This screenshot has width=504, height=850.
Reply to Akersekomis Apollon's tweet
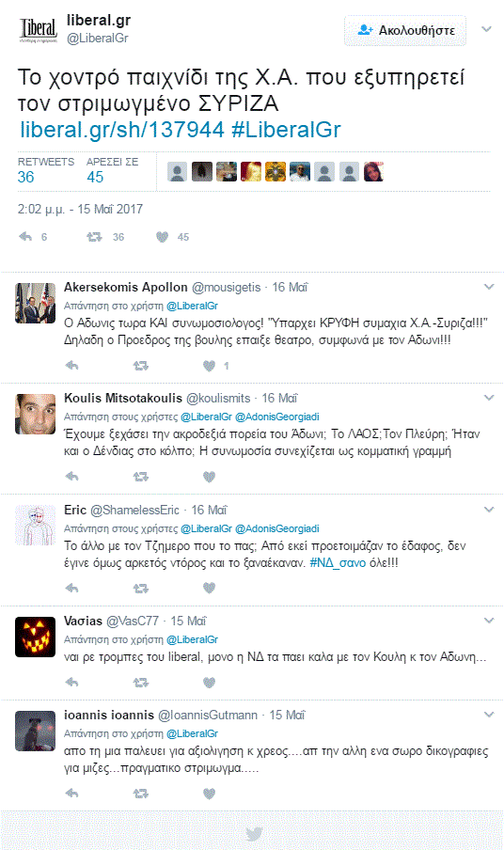(x=71, y=366)
